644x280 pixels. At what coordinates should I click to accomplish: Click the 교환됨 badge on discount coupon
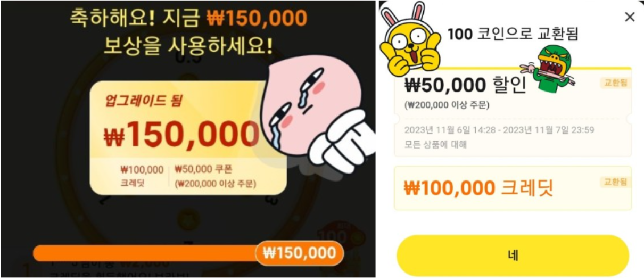(615, 83)
